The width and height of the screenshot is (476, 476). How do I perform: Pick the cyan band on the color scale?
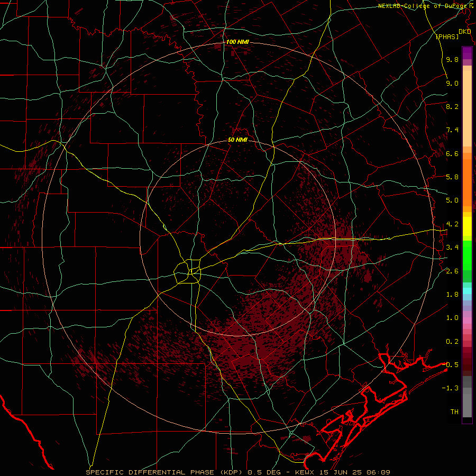(467, 291)
